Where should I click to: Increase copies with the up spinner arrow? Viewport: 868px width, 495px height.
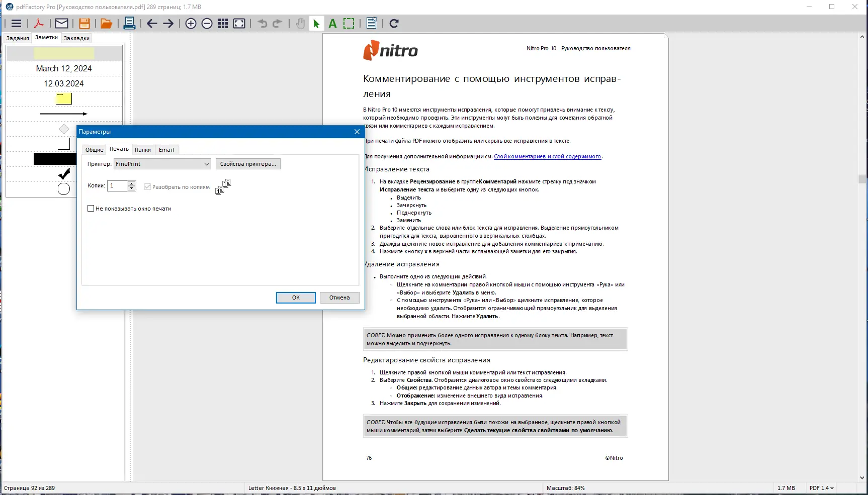pyautogui.click(x=132, y=183)
